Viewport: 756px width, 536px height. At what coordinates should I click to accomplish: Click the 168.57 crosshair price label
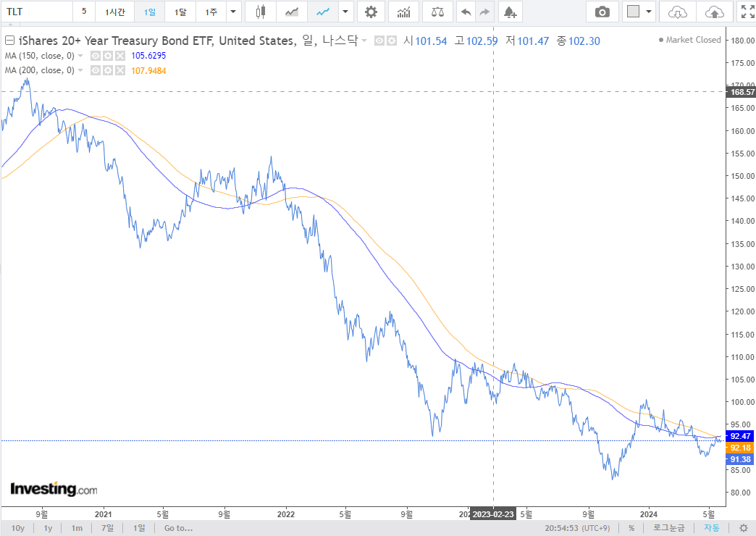(742, 92)
